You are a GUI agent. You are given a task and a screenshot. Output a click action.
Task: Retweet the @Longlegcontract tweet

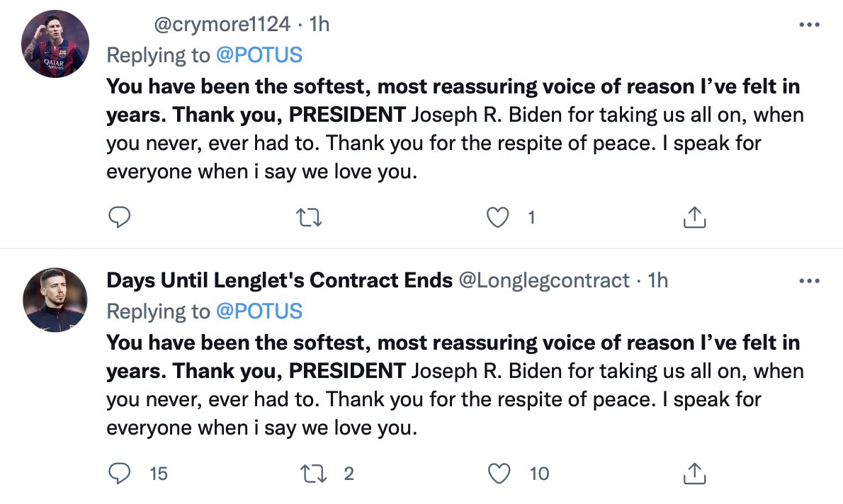(x=310, y=473)
